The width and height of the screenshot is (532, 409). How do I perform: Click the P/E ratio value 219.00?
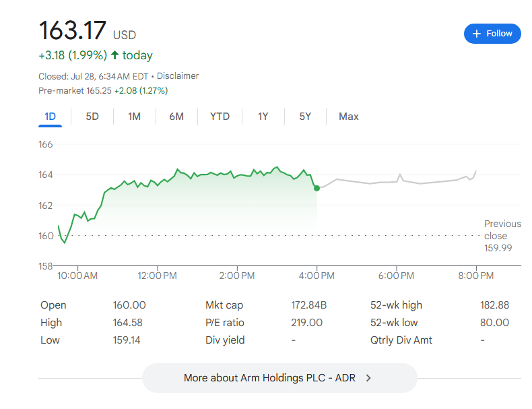[306, 323]
